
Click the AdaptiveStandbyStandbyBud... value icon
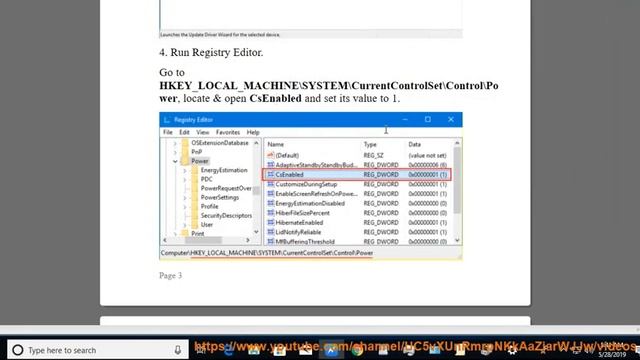(271, 165)
